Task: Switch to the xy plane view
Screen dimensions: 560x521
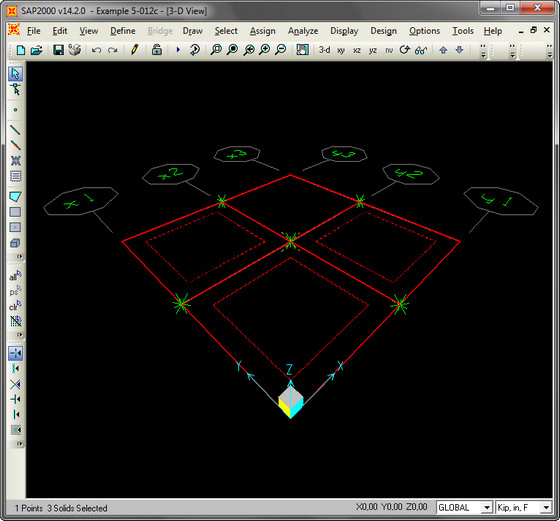Action: click(x=341, y=50)
